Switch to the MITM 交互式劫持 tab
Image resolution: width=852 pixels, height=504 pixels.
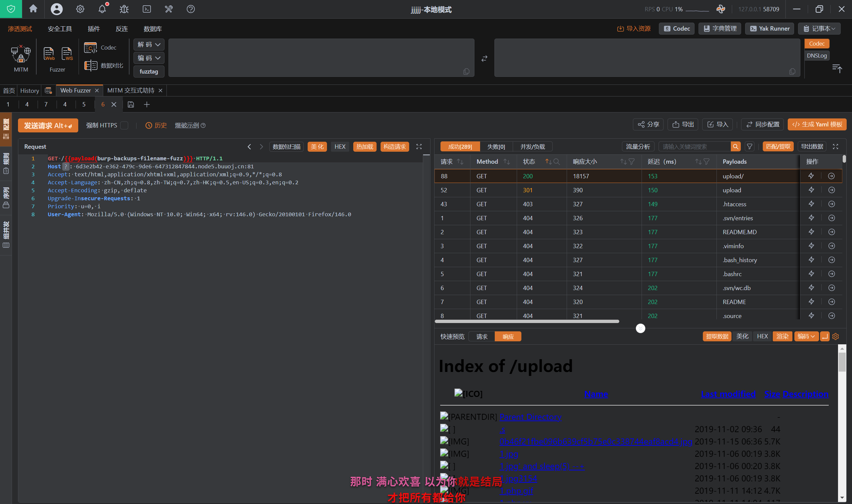[131, 90]
